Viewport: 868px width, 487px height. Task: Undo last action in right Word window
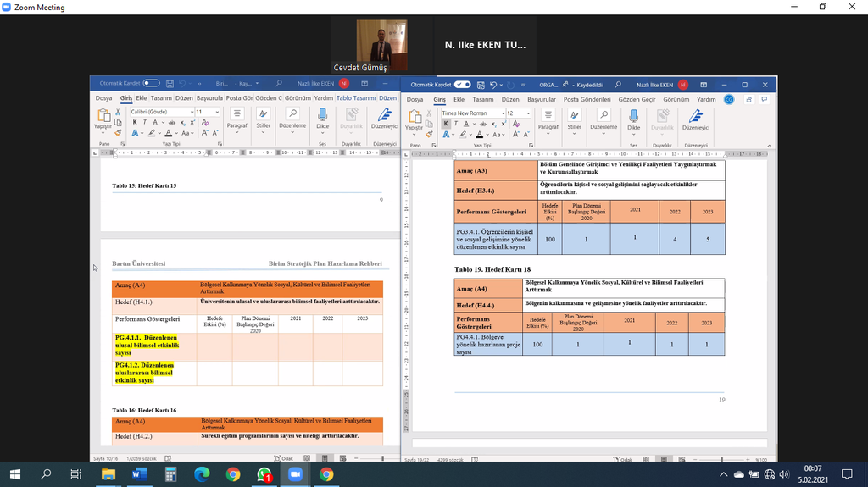(493, 85)
